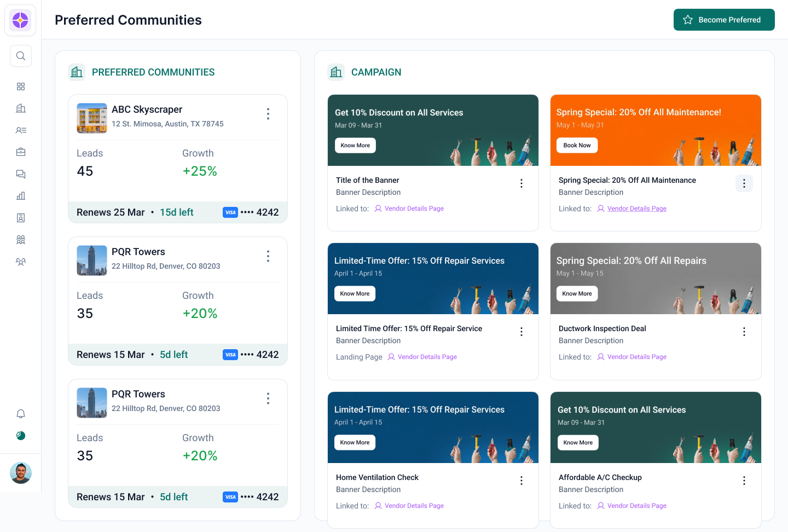The width and height of the screenshot is (788, 532).
Task: Expand options for Spring Special Maintenance banner
Action: (744, 183)
